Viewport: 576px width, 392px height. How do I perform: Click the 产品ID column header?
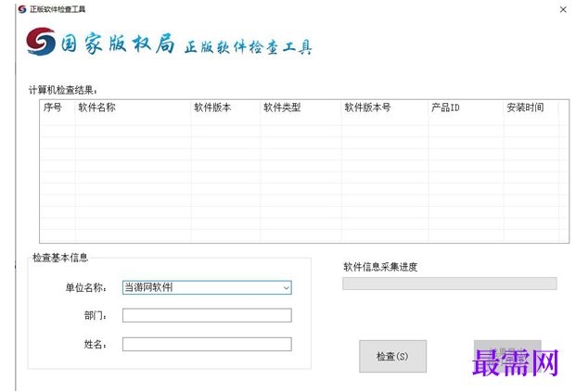tap(466, 107)
